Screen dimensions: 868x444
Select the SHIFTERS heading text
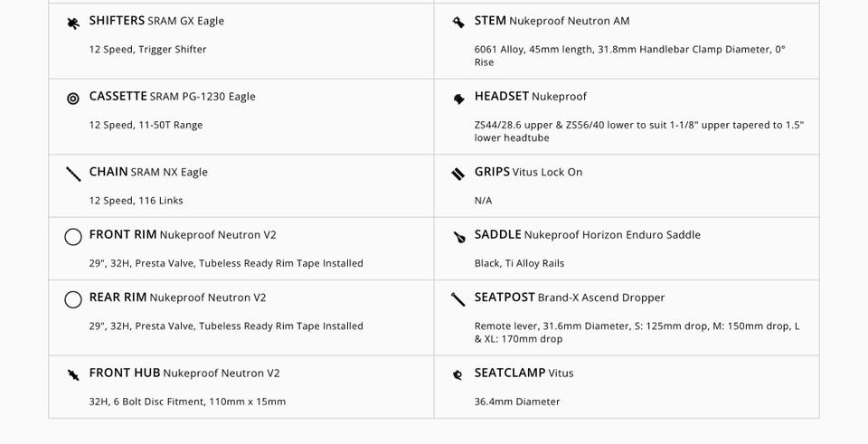[x=117, y=21]
